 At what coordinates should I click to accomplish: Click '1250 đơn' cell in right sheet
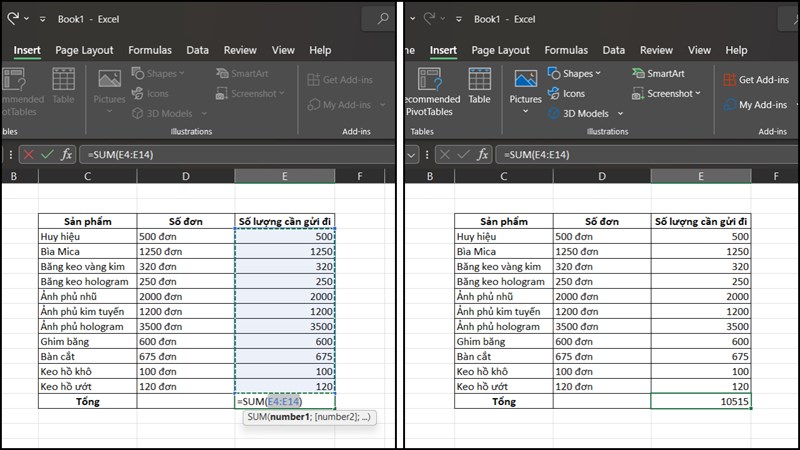[x=602, y=252]
